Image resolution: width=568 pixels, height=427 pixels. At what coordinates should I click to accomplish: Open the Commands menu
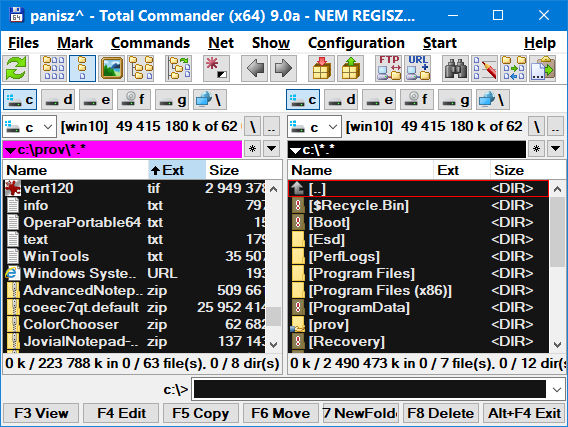coord(150,43)
